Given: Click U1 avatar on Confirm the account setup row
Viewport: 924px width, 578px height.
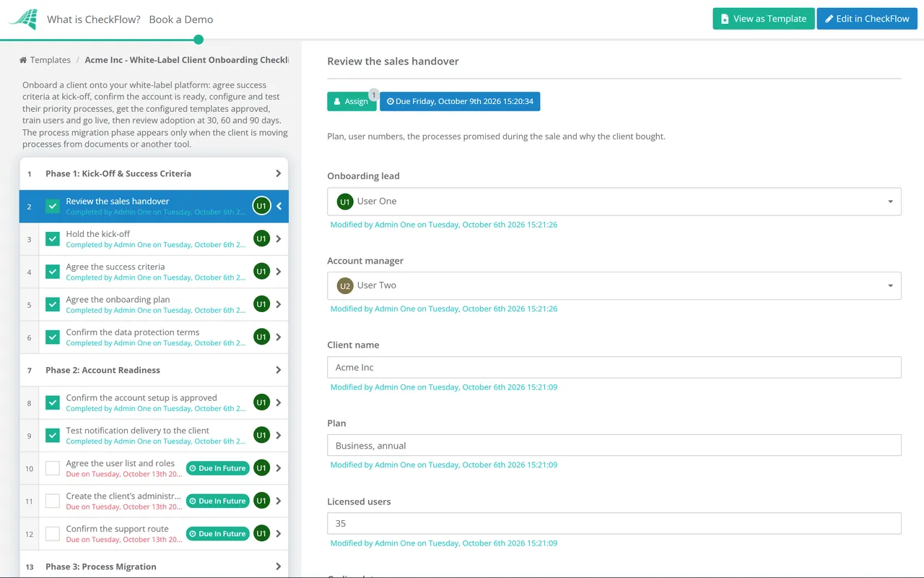Looking at the screenshot, I should [x=261, y=402].
